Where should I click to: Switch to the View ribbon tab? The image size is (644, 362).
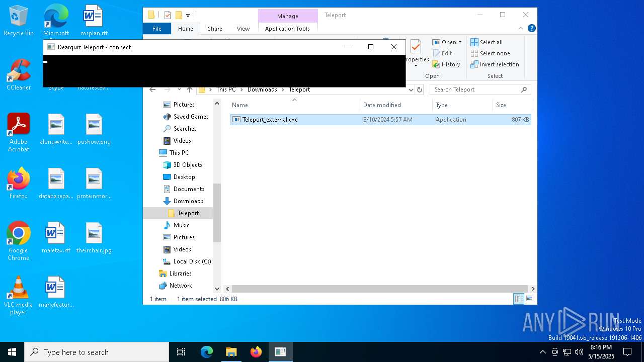[x=243, y=29]
